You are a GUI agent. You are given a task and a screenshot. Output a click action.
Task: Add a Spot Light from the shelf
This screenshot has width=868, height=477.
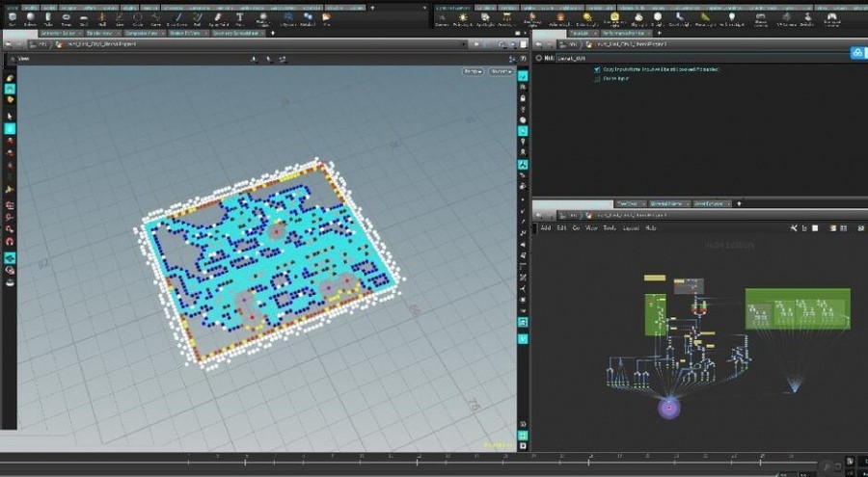point(485,19)
